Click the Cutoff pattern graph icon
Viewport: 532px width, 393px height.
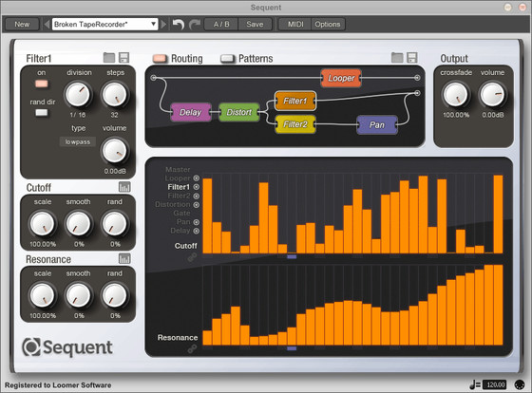point(124,187)
